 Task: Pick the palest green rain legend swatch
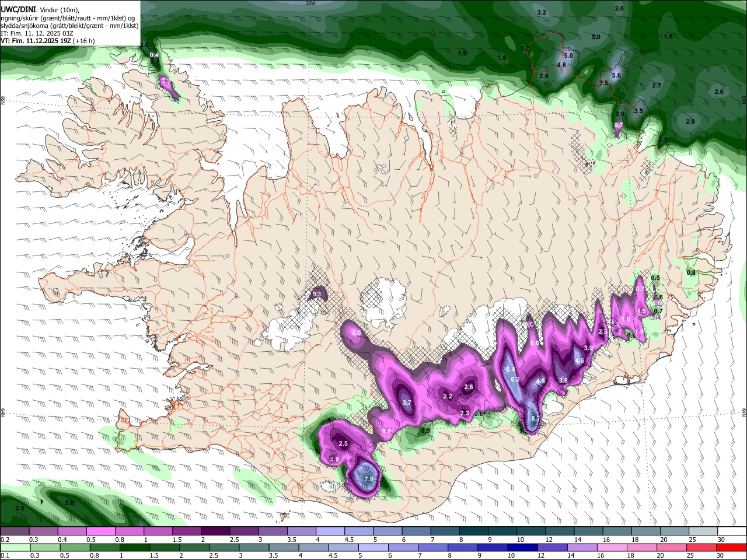15,547
